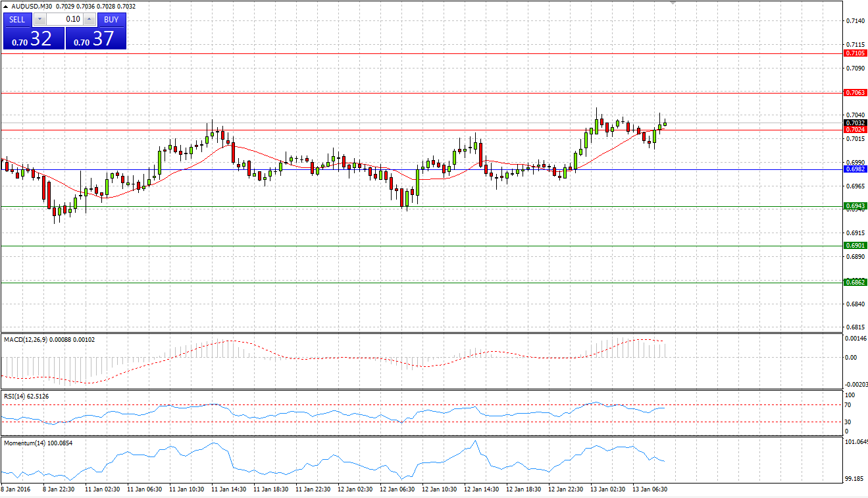Click the 11 Jan 14:30 time axis label

pyautogui.click(x=228, y=490)
